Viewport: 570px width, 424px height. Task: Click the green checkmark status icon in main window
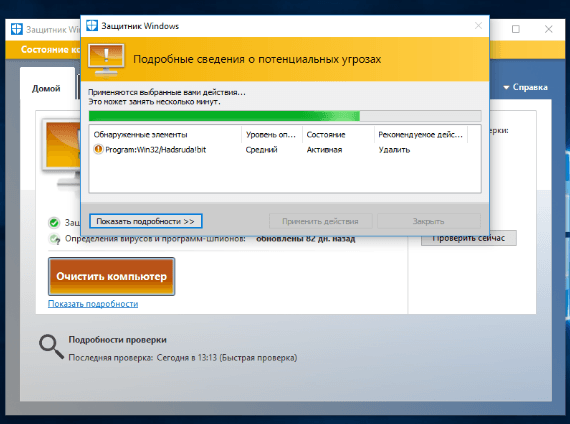coord(54,223)
